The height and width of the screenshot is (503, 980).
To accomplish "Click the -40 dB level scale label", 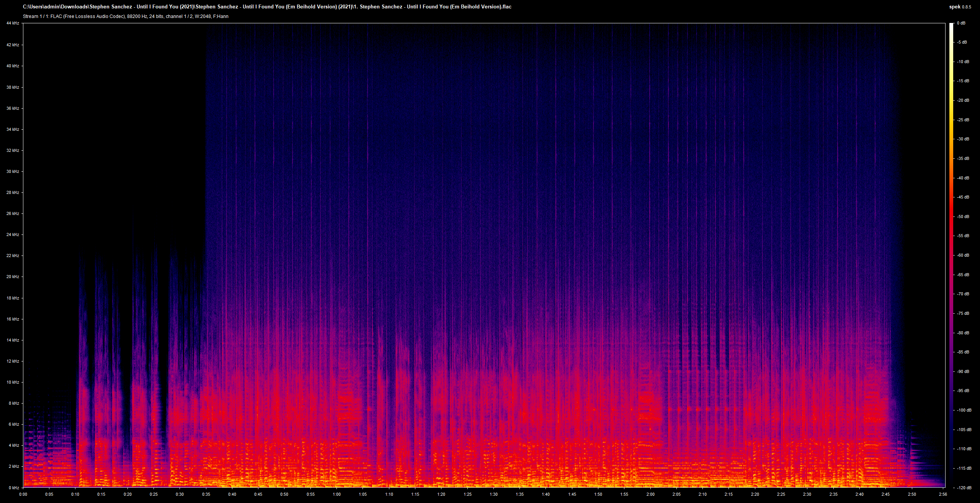I will click(963, 178).
